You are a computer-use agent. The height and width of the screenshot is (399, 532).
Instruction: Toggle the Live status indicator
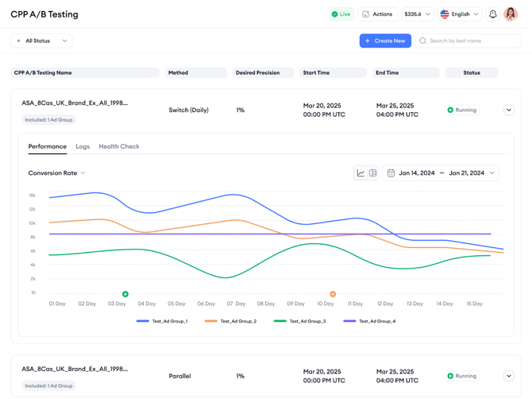pyautogui.click(x=341, y=14)
